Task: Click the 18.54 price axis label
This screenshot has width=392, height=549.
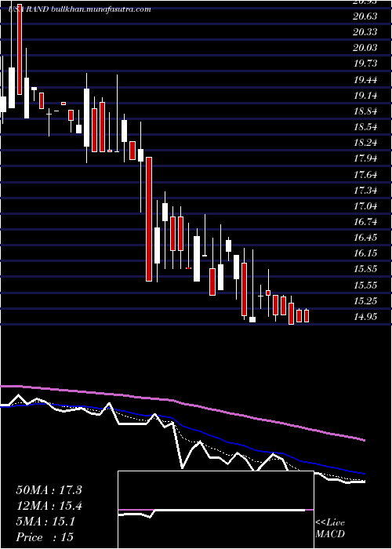Action: 365,127
